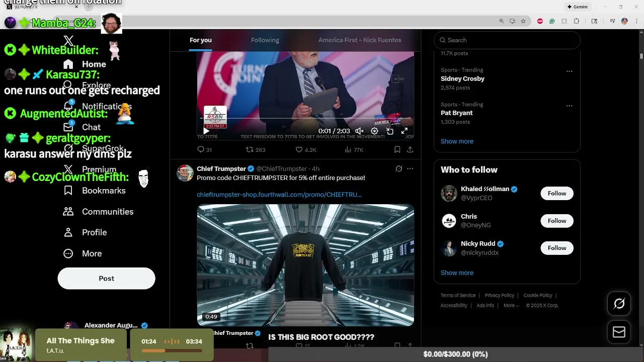Open the chieftrumpster-shop.fourthwall.com promo link

tap(279, 195)
